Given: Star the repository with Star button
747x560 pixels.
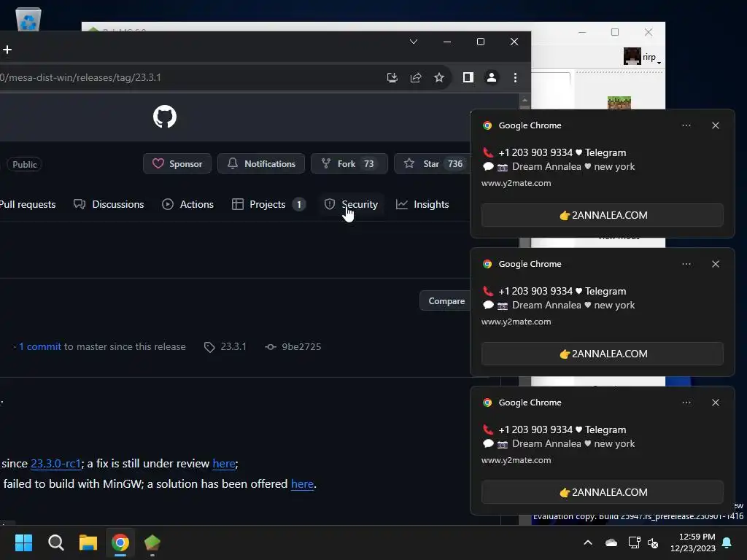Looking at the screenshot, I should tap(433, 164).
